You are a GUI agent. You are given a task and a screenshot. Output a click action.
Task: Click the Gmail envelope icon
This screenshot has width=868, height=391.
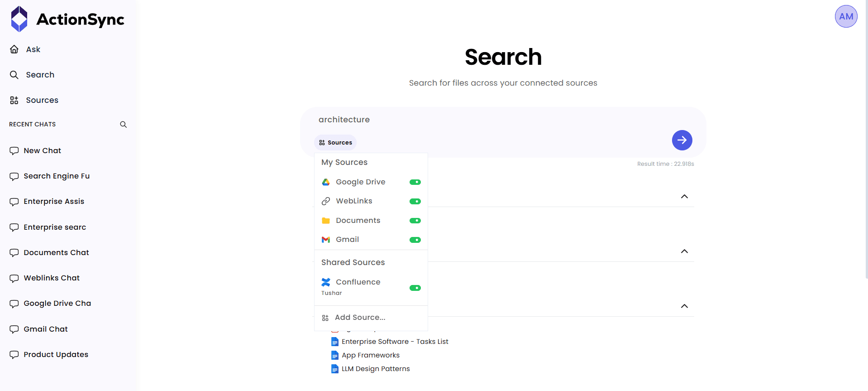326,240
